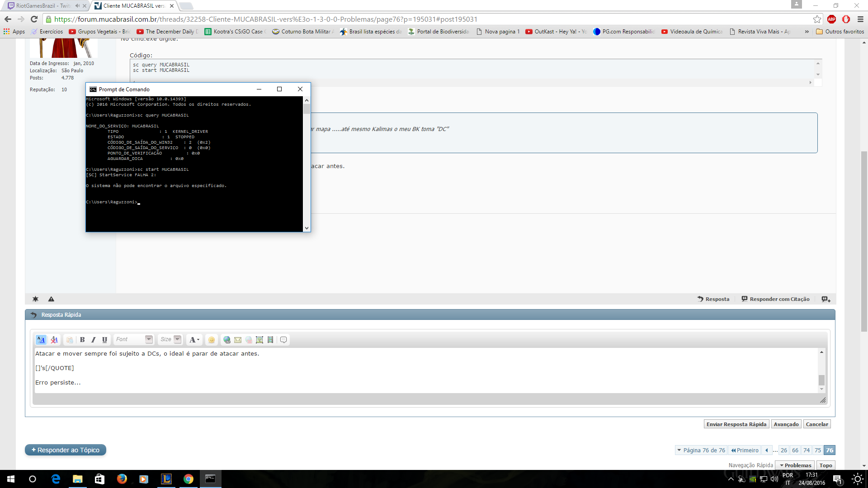Toggle multi-quote icon on this post
Image resolution: width=868 pixels, height=488 pixels.
826,299
